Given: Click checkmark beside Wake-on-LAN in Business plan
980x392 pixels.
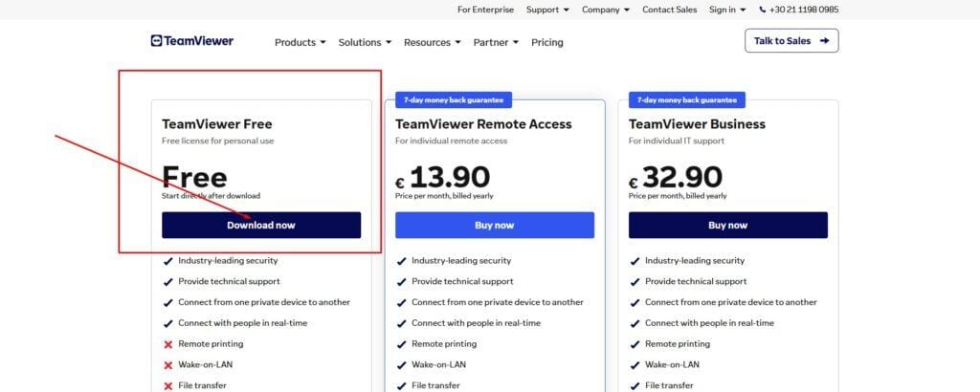Looking at the screenshot, I should pyautogui.click(x=635, y=364).
